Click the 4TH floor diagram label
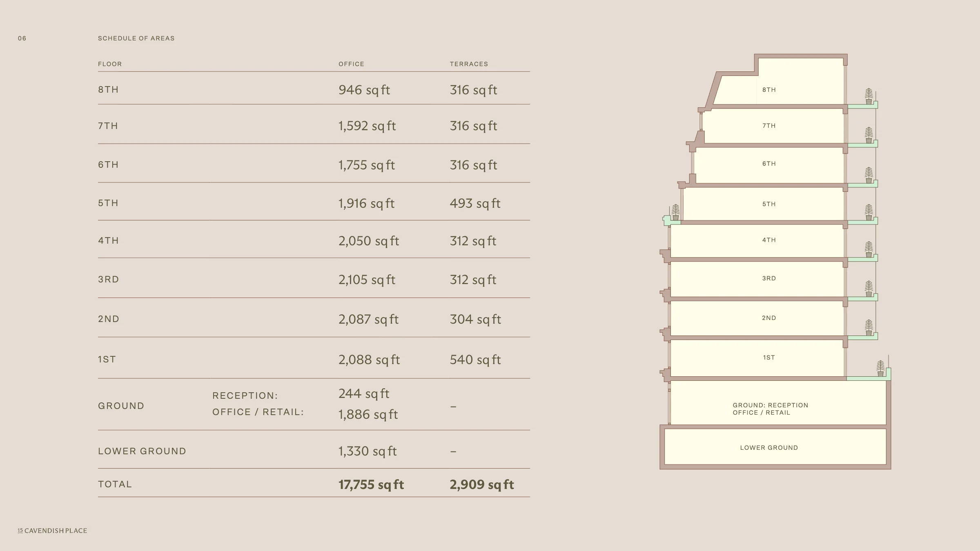Viewport: 980px width, 551px height. 769,240
